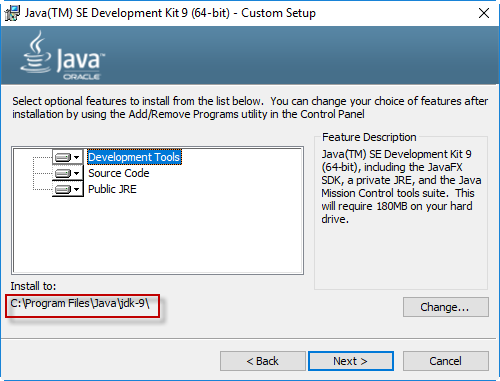This screenshot has width=500, height=381.
Task: Open the Public JRE feature dropdown arrow
Action: pyautogui.click(x=77, y=189)
